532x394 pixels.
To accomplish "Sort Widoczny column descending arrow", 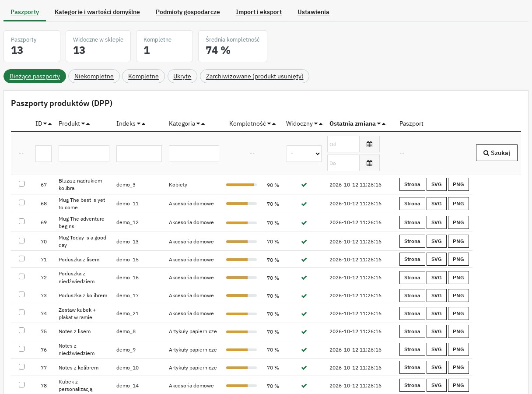I will coord(316,124).
